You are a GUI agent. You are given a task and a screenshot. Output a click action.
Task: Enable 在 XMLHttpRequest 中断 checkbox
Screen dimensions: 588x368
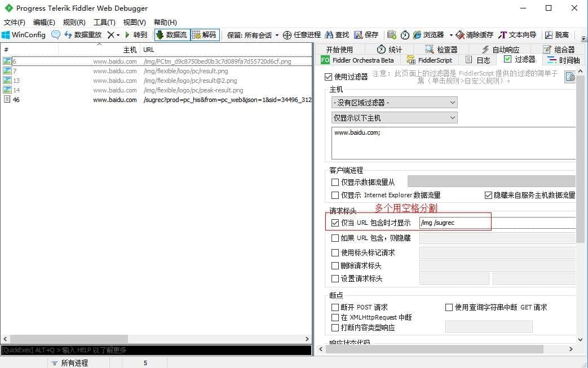pos(335,317)
